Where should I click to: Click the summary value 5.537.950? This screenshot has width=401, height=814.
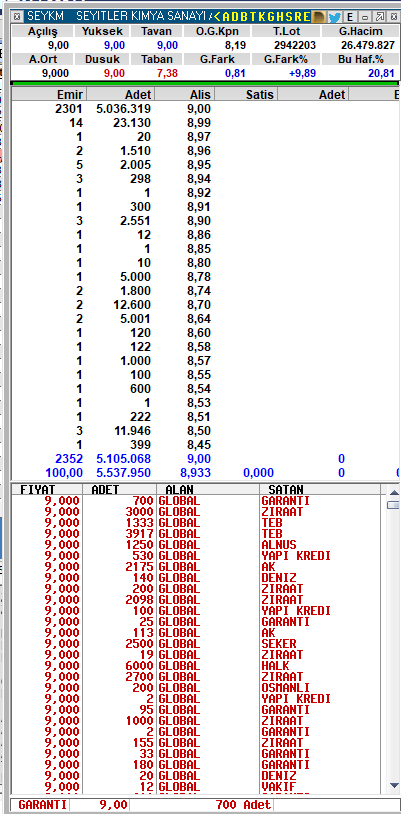coord(124,473)
